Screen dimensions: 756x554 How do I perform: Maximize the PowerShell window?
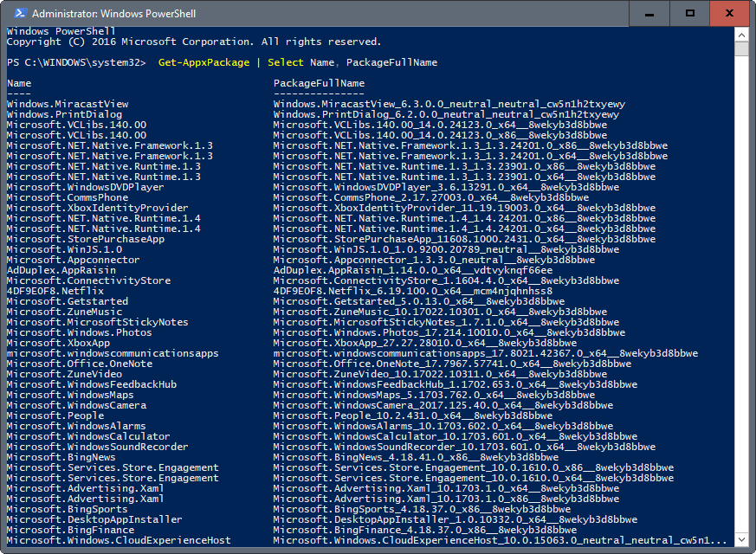point(689,13)
